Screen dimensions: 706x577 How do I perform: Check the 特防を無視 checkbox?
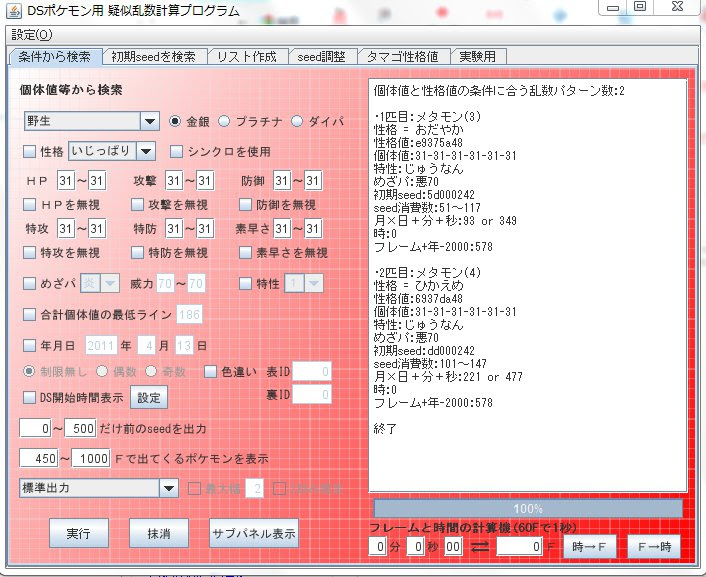click(x=137, y=252)
